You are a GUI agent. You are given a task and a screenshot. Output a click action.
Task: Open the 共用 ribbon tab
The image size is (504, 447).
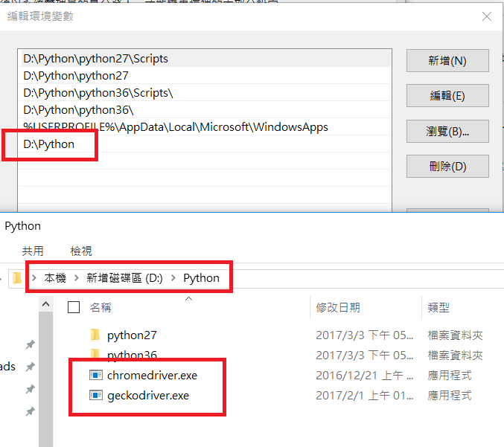(x=33, y=251)
